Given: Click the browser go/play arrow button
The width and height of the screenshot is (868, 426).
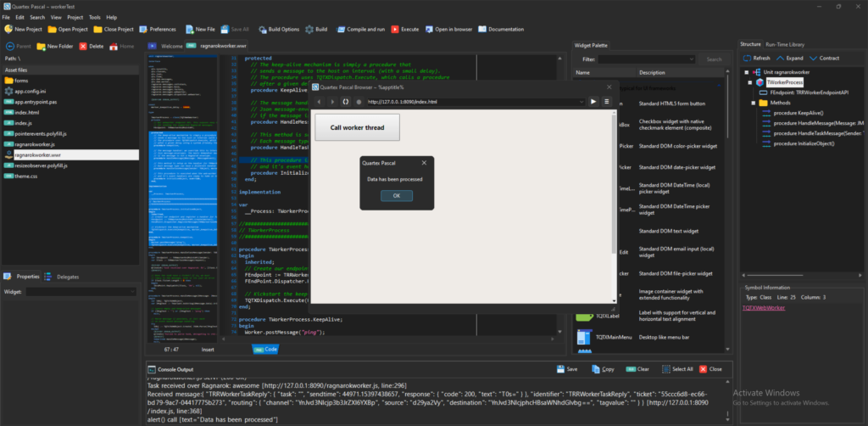Looking at the screenshot, I should pos(593,102).
